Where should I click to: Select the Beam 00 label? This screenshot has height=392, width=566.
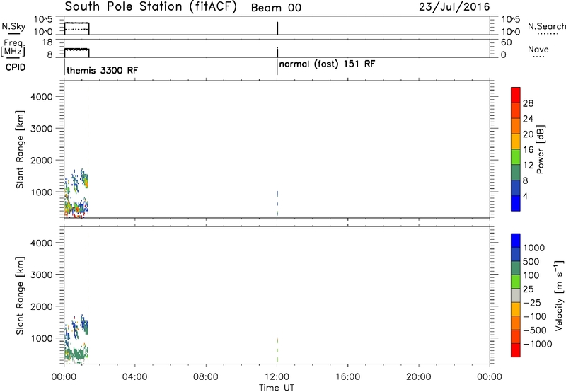click(x=276, y=8)
